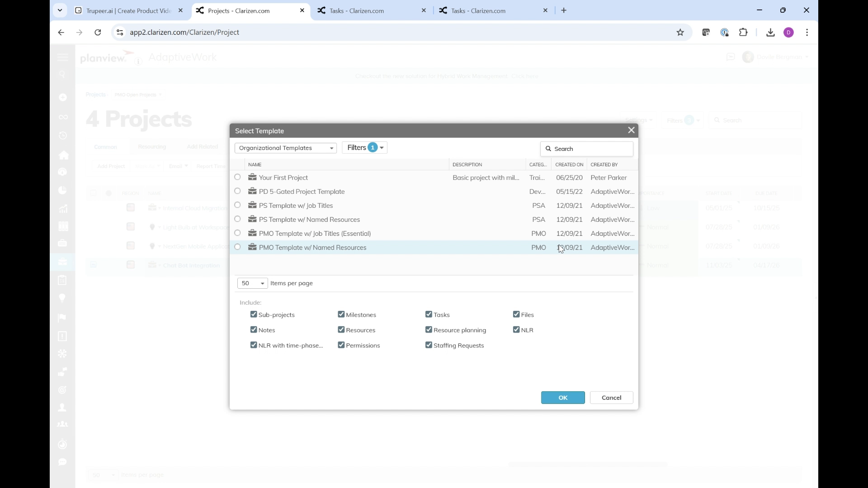Uncheck the Milestones checkbox
The height and width of the screenshot is (488, 868).
pos(342,314)
